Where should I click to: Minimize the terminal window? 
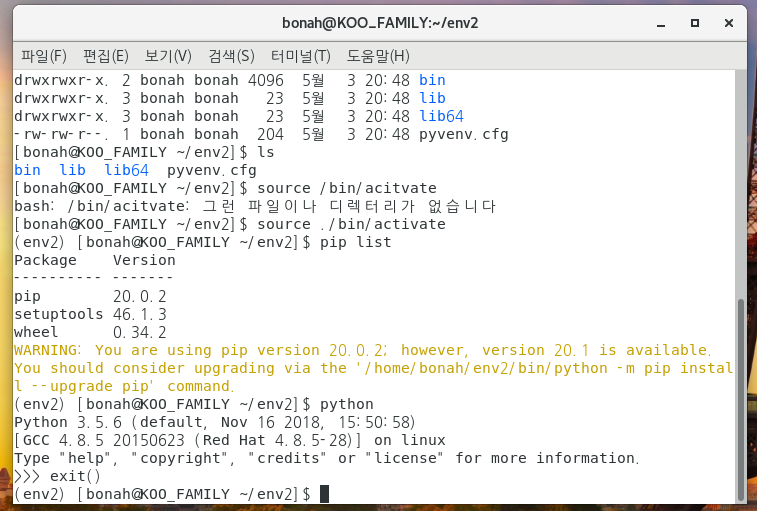tap(661, 23)
